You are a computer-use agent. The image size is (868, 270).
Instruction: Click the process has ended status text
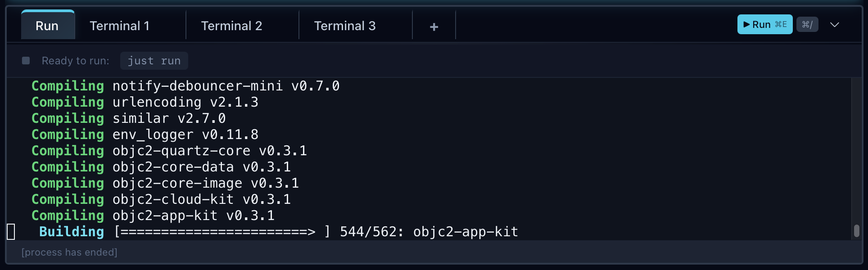pyautogui.click(x=69, y=252)
